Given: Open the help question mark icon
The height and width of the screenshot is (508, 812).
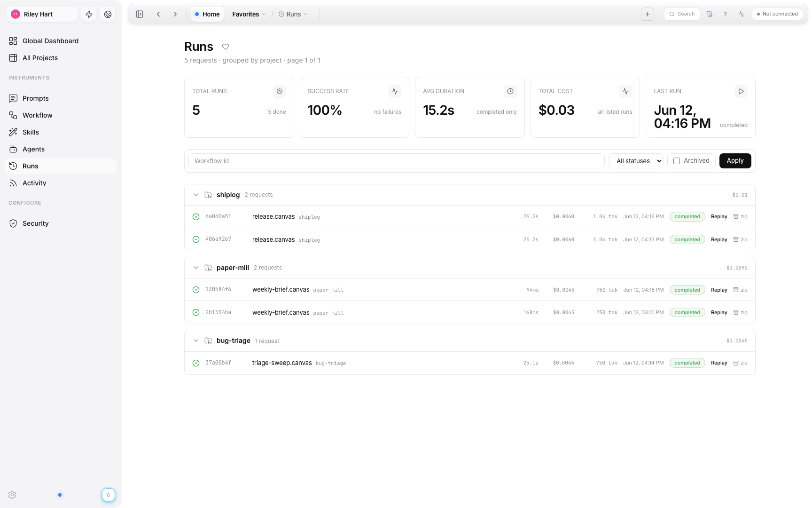Looking at the screenshot, I should click(x=725, y=14).
